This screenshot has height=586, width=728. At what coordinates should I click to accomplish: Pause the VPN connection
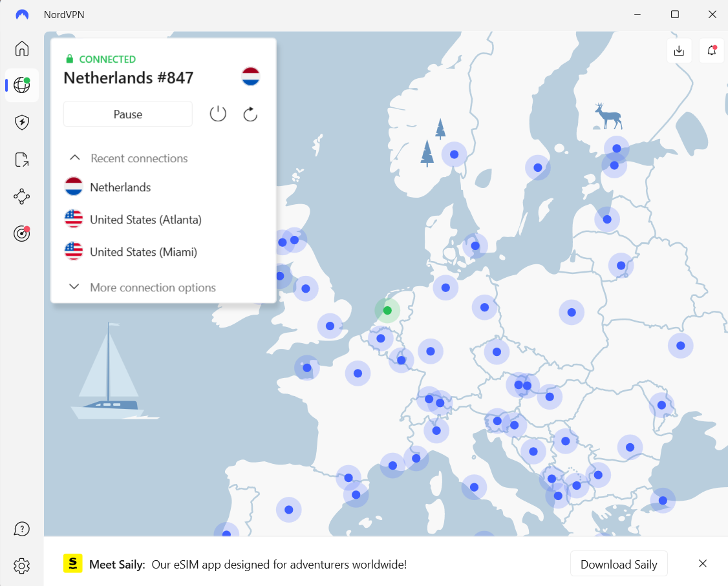tap(127, 114)
